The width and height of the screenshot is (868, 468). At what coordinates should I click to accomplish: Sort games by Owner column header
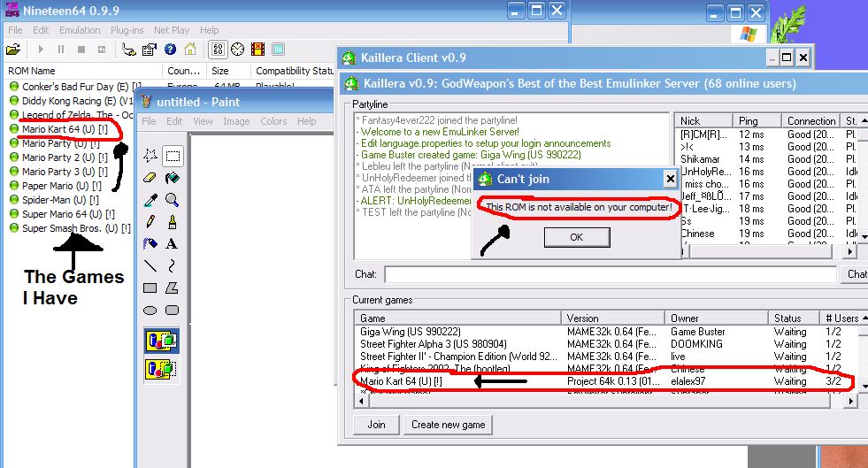(x=717, y=318)
